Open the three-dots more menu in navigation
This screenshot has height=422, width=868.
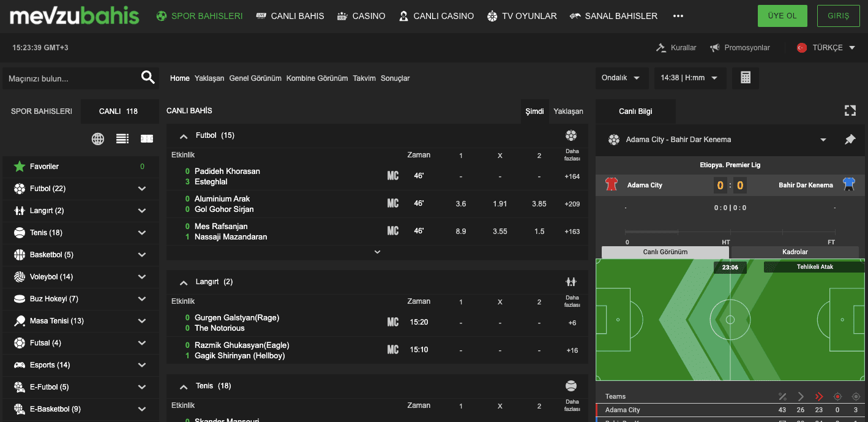[x=678, y=17]
